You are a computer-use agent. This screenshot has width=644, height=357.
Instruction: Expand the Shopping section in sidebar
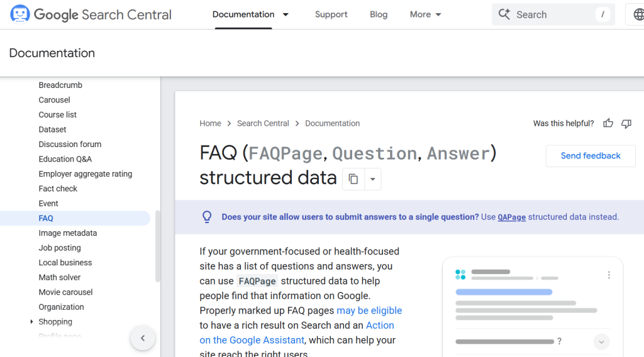(32, 322)
